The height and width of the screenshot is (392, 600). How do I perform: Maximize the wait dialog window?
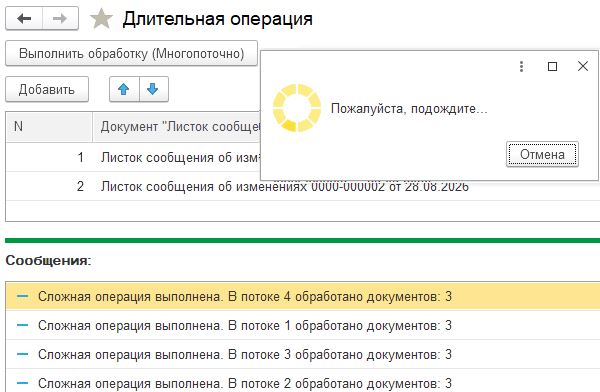tap(552, 67)
